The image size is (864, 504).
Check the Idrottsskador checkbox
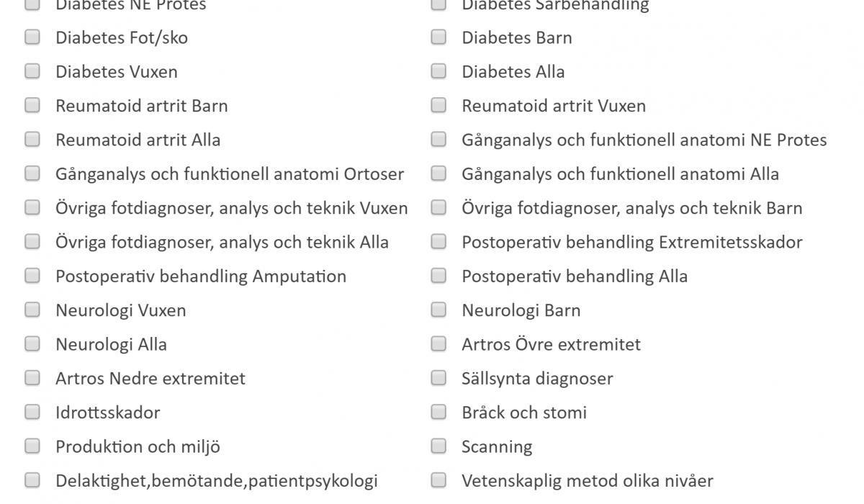[x=32, y=413]
